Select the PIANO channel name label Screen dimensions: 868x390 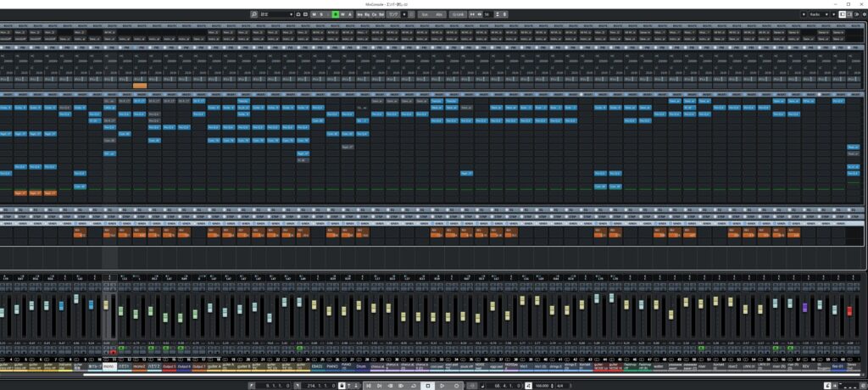[x=334, y=367]
